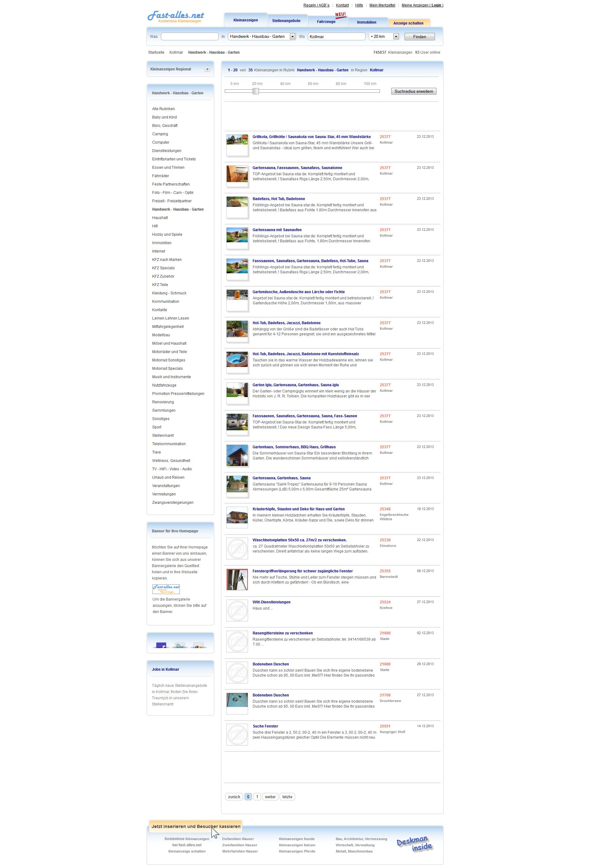
Task: Select page 1 in pagination
Action: click(257, 797)
